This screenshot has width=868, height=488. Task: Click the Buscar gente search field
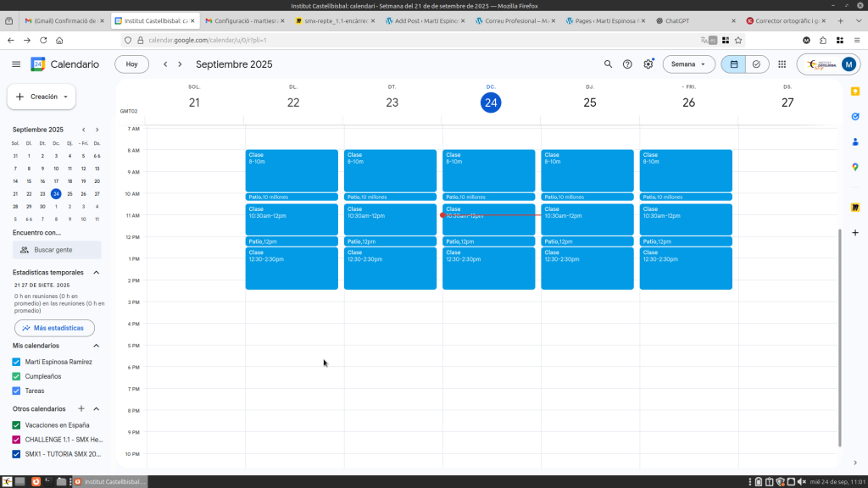pyautogui.click(x=57, y=250)
